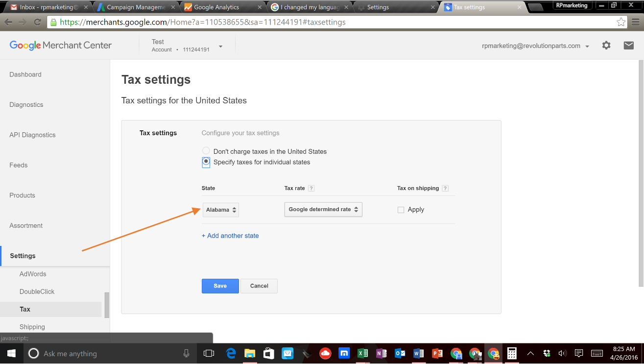The height and width of the screenshot is (364, 644).
Task: Show hidden system tray icons
Action: [x=530, y=353]
